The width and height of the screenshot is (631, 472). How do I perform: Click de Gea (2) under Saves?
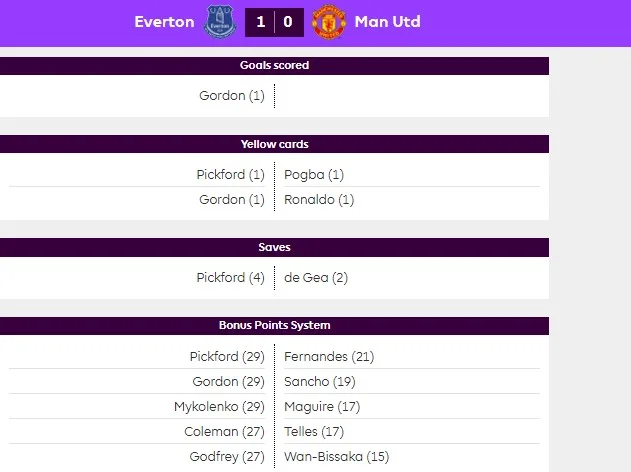(x=316, y=277)
